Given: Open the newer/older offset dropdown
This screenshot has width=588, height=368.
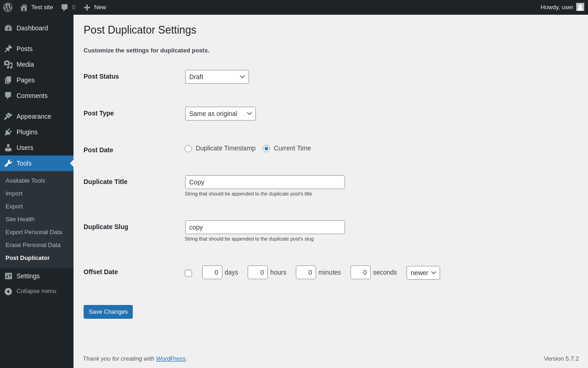Looking at the screenshot, I should click(423, 273).
